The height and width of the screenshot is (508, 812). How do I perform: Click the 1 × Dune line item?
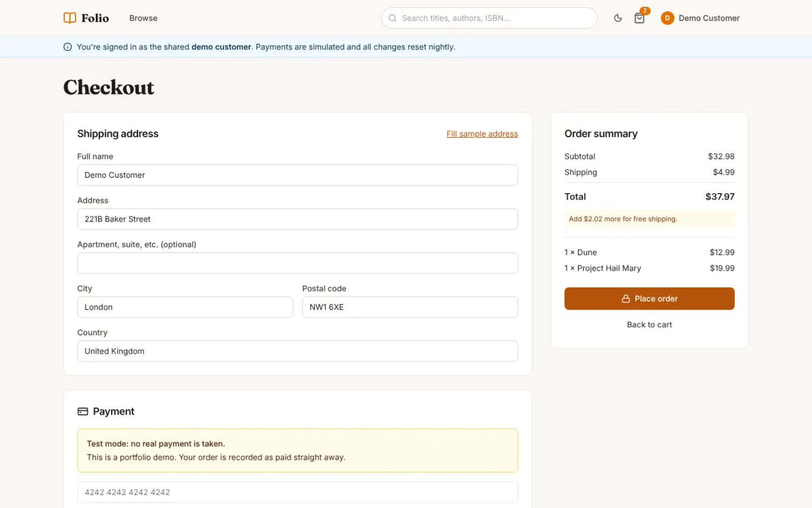click(x=649, y=252)
